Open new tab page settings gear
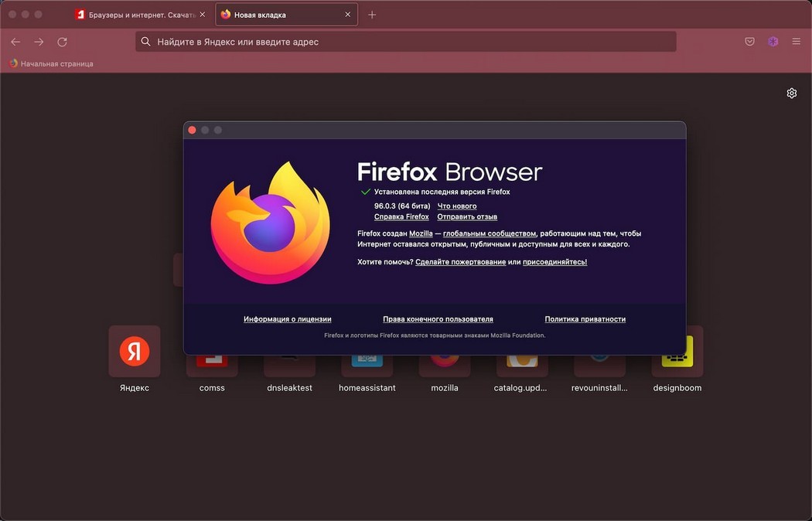Viewport: 812px width, 521px height. pyautogui.click(x=792, y=93)
